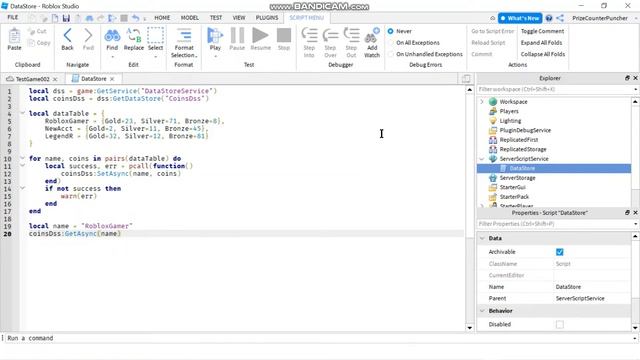Screen dimensions: 640x360
Task: Expand the Workspace tree node
Action: (x=482, y=102)
